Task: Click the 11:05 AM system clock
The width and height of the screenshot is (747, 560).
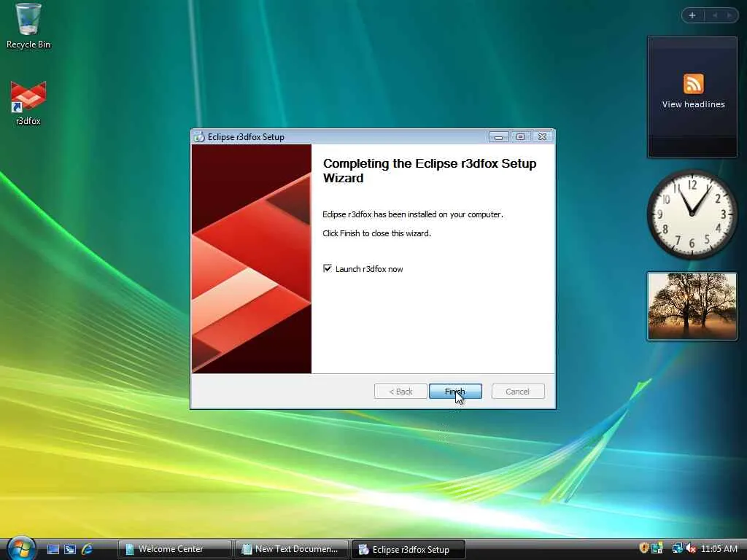Action: [x=719, y=549]
